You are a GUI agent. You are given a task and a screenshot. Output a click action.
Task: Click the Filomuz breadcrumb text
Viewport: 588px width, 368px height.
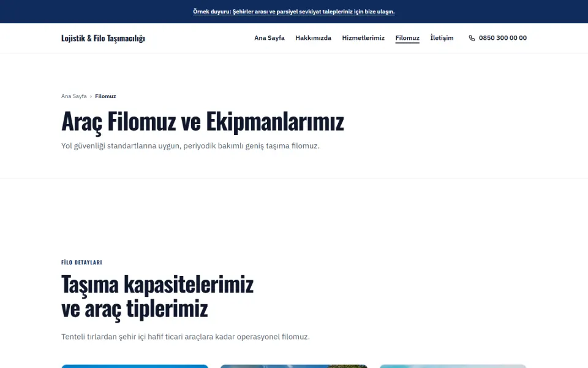(105, 96)
